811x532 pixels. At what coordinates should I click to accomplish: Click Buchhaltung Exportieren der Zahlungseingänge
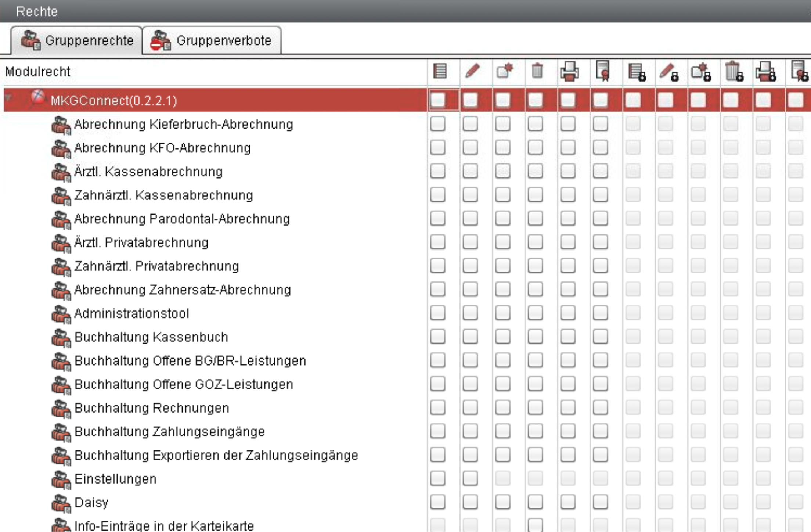pyautogui.click(x=216, y=455)
